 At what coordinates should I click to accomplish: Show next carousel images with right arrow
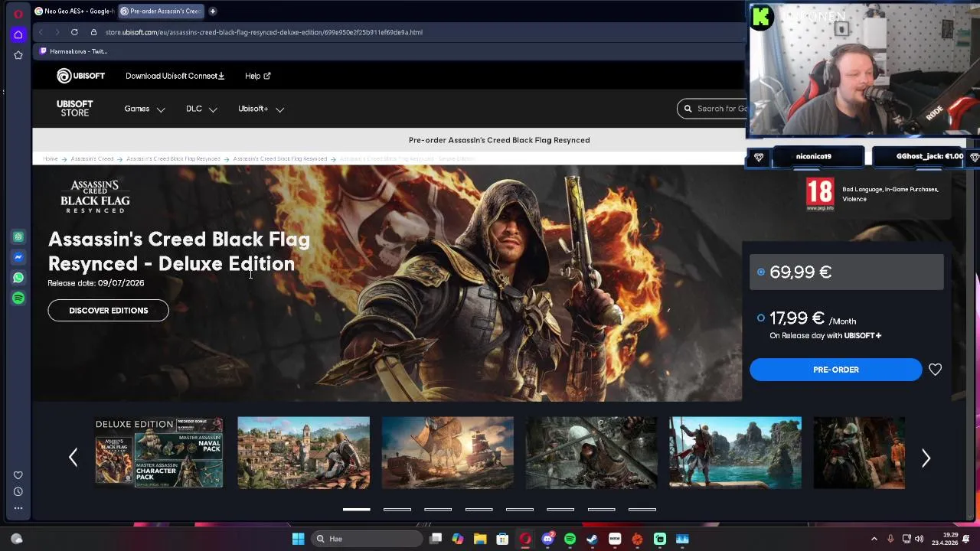coord(926,458)
